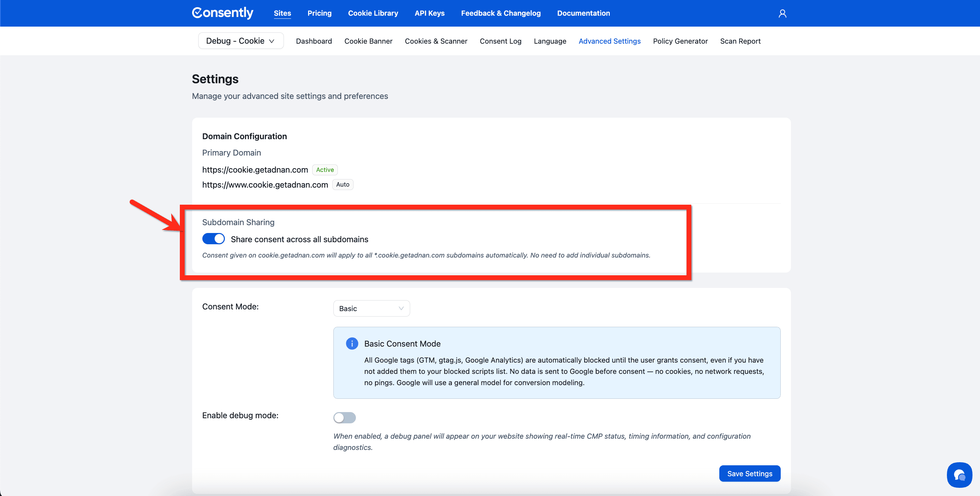
Task: Click https://www.cookie.getadnan.com domain text
Action: (265, 185)
